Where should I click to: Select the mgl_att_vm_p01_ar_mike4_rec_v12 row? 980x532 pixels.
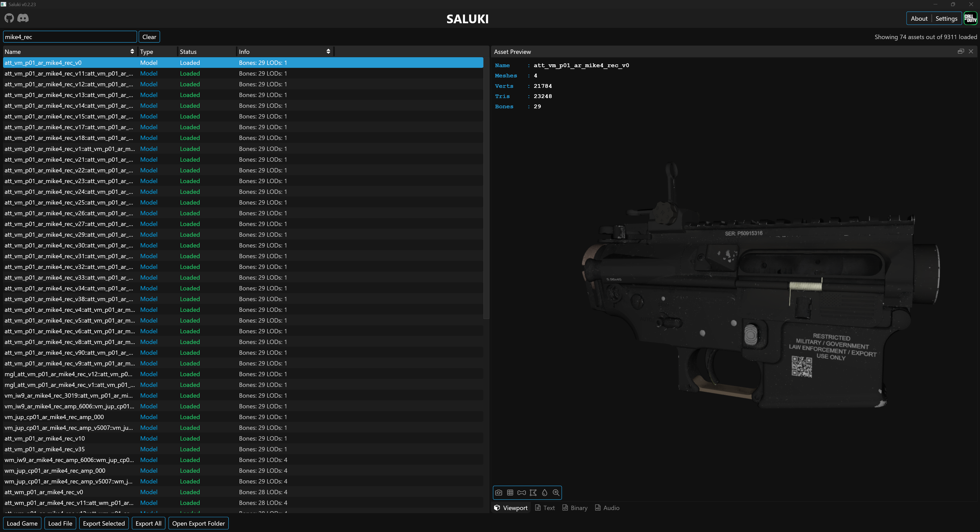point(243,374)
